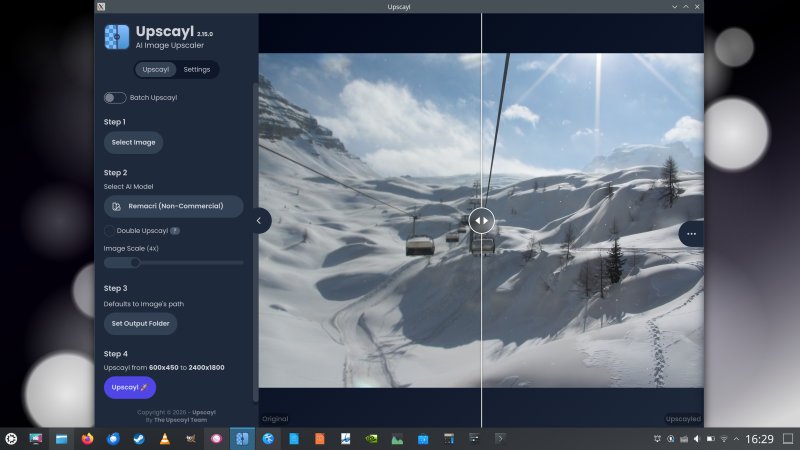Open the Remacri AI model dropdown

pos(173,206)
